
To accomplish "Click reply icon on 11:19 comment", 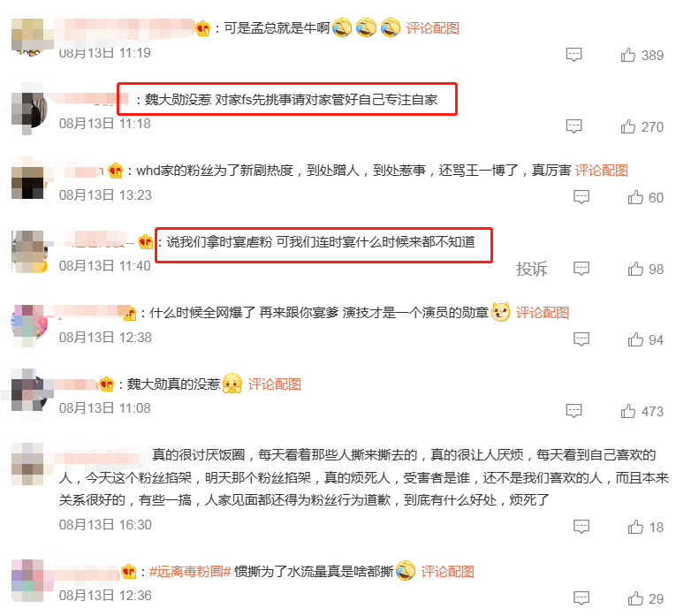I will (x=573, y=55).
